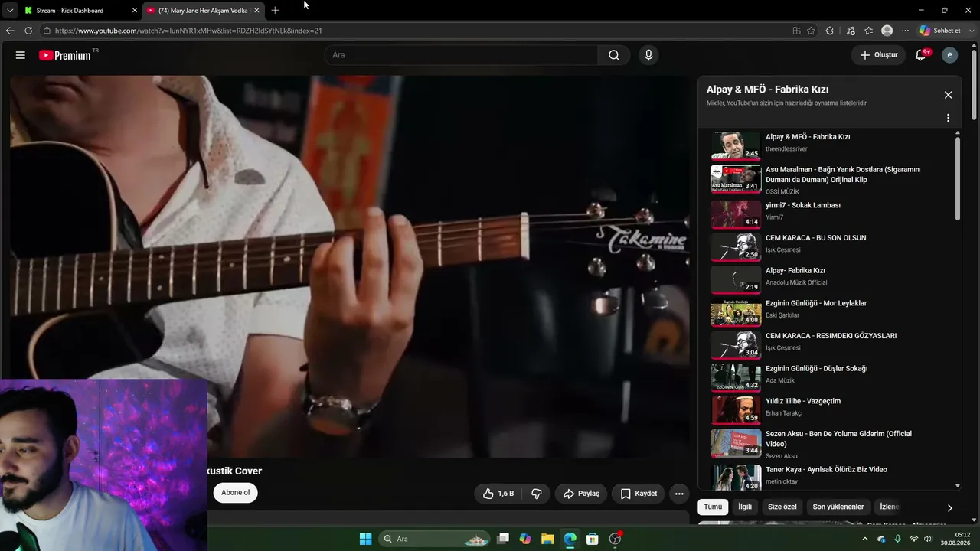This screenshot has width=980, height=551.
Task: Open more actions for the video
Action: tap(679, 494)
